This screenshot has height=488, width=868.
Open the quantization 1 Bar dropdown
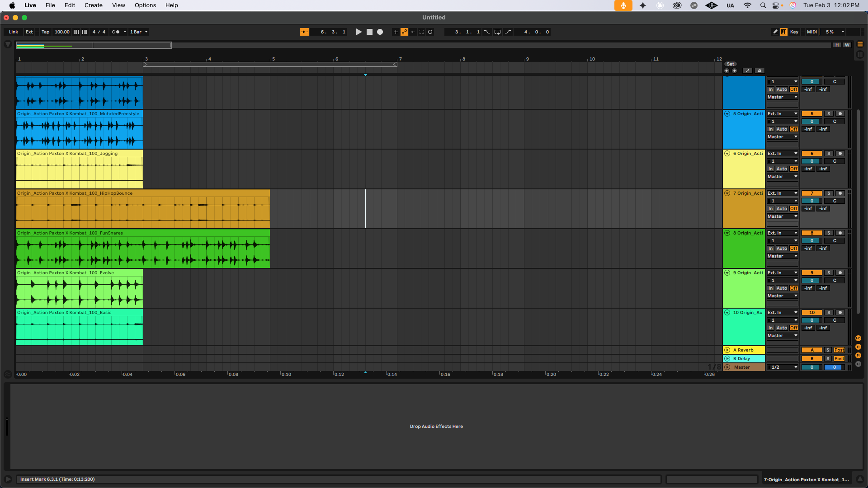(x=139, y=32)
